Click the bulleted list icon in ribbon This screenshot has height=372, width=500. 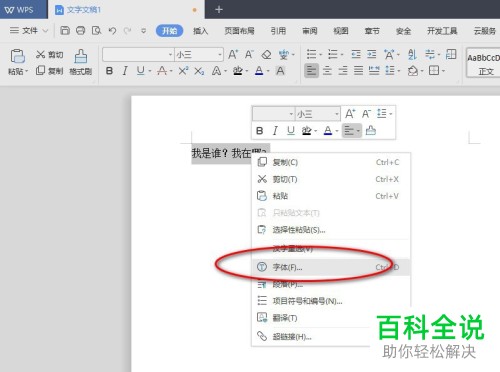(311, 54)
